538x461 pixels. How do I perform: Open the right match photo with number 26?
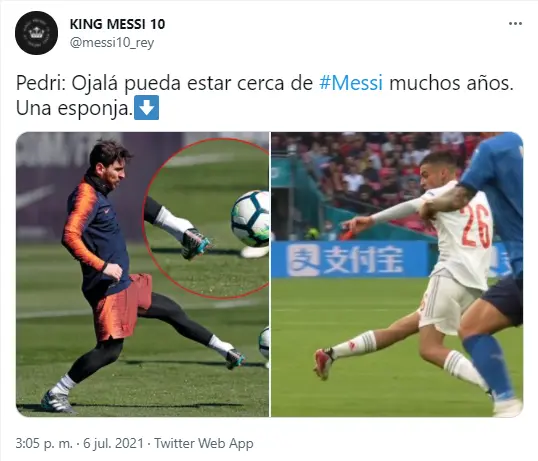click(397, 274)
